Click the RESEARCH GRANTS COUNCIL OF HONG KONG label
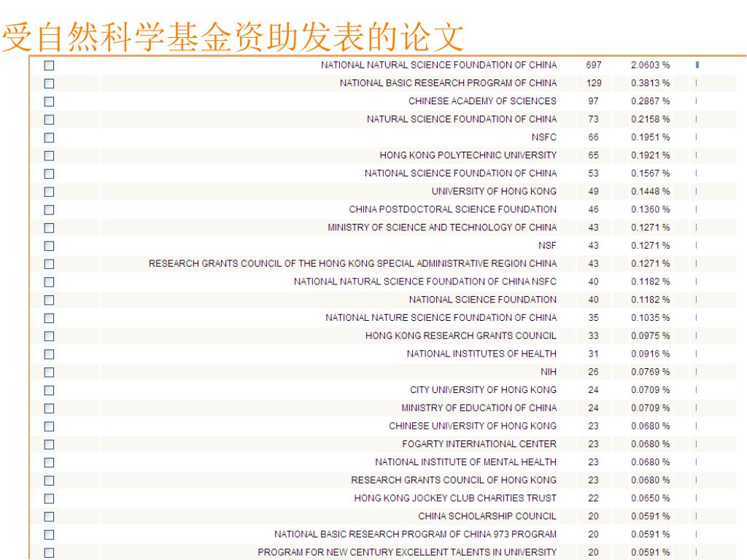747x560 pixels. pos(454,480)
